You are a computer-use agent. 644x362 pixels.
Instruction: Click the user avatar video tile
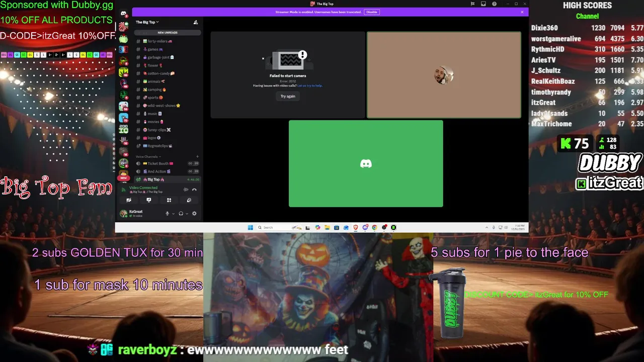[x=444, y=75]
